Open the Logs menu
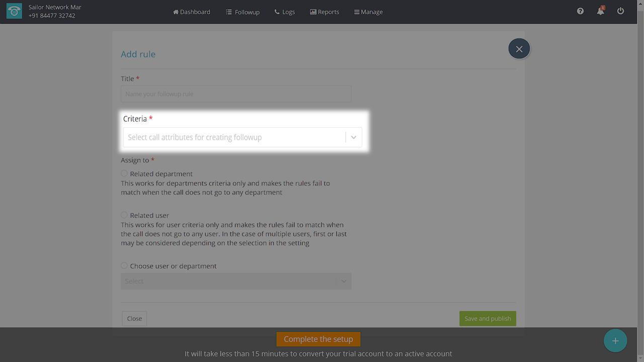The width and height of the screenshot is (644, 362). tap(285, 12)
